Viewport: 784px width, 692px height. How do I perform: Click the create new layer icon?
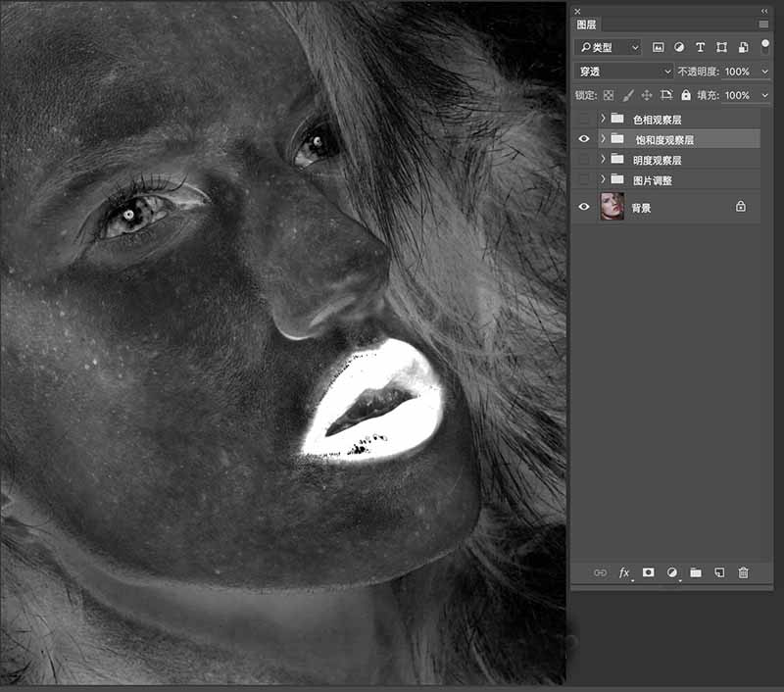719,572
